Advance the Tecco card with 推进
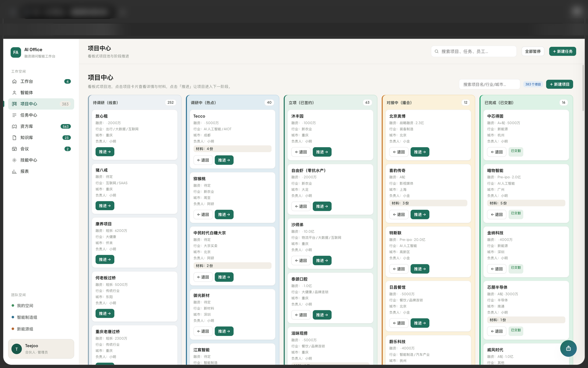Screen dimensions: 588x368 point(224,160)
